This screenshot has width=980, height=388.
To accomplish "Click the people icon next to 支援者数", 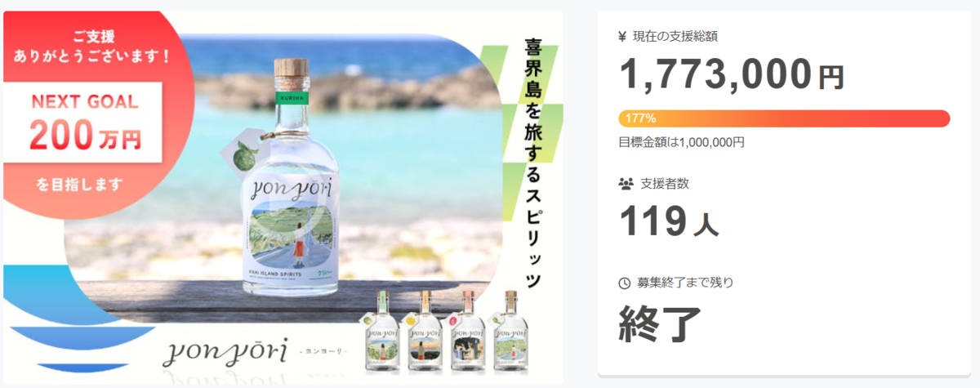I will click(626, 184).
